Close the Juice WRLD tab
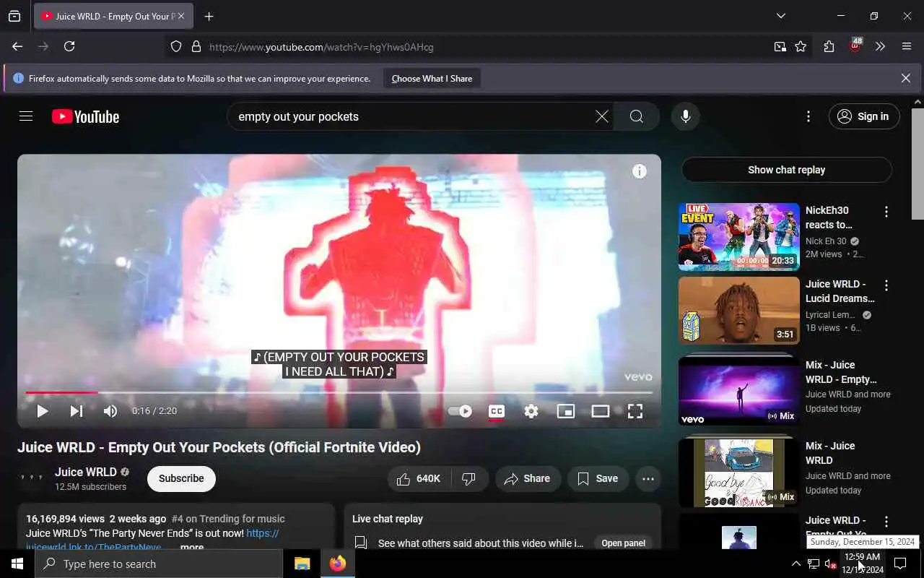This screenshot has height=578, width=924. point(180,16)
